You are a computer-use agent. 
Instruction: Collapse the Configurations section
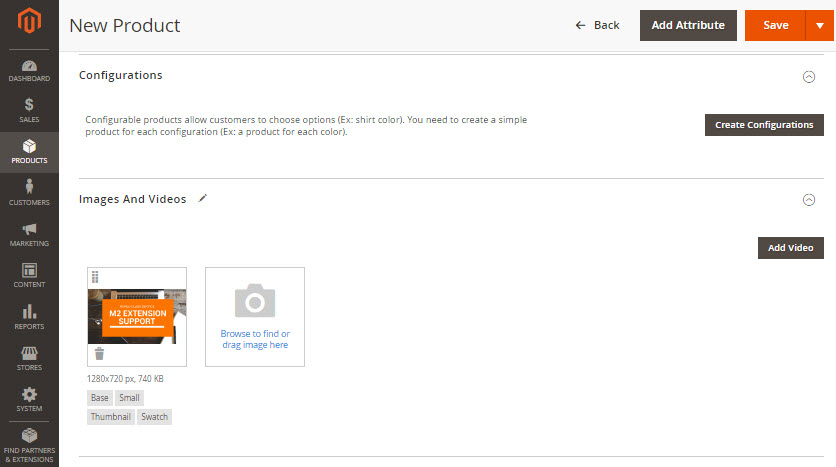(809, 77)
